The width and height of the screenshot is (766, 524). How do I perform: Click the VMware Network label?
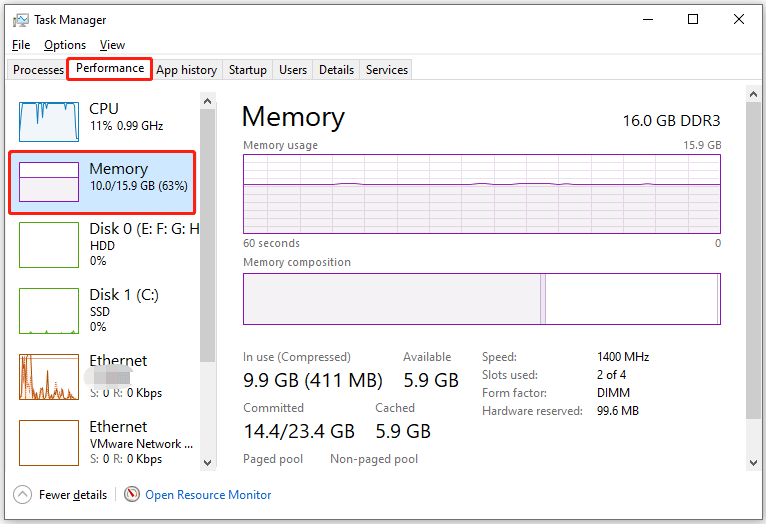click(142, 444)
